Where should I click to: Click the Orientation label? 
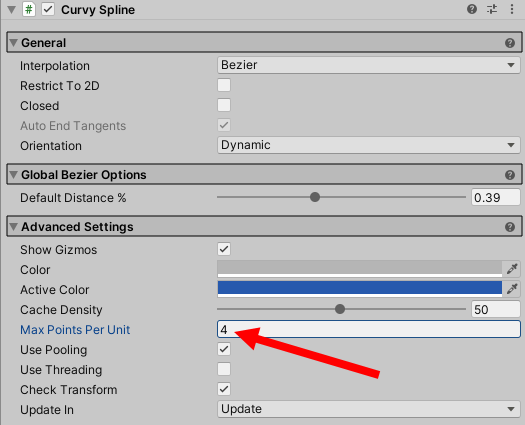click(x=51, y=146)
